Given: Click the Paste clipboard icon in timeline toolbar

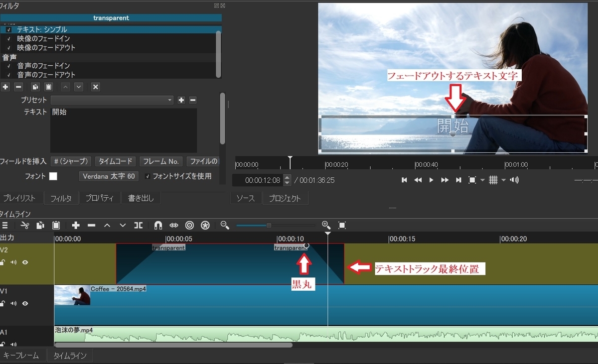Looking at the screenshot, I should point(56,226).
